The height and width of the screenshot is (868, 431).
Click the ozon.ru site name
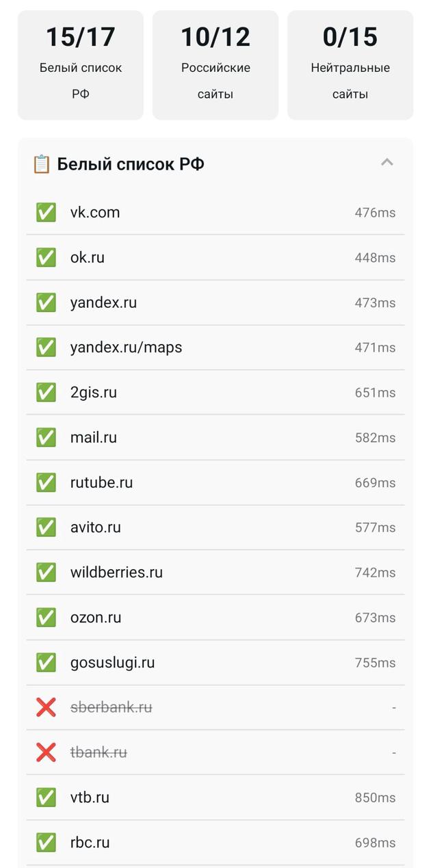pos(95,618)
